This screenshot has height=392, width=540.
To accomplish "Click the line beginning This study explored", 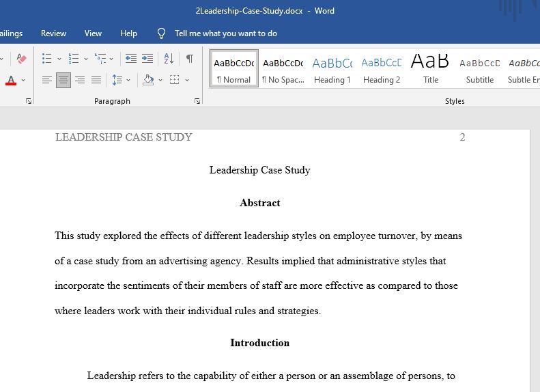I will pyautogui.click(x=258, y=236).
